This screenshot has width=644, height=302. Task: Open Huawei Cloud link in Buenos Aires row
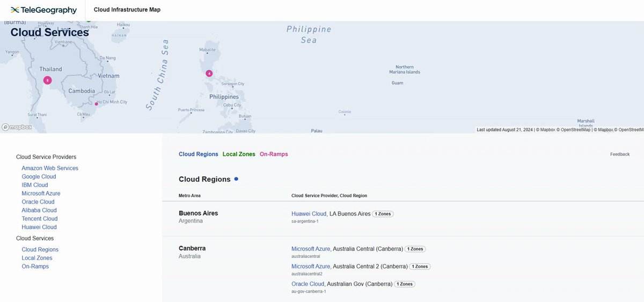(309, 214)
